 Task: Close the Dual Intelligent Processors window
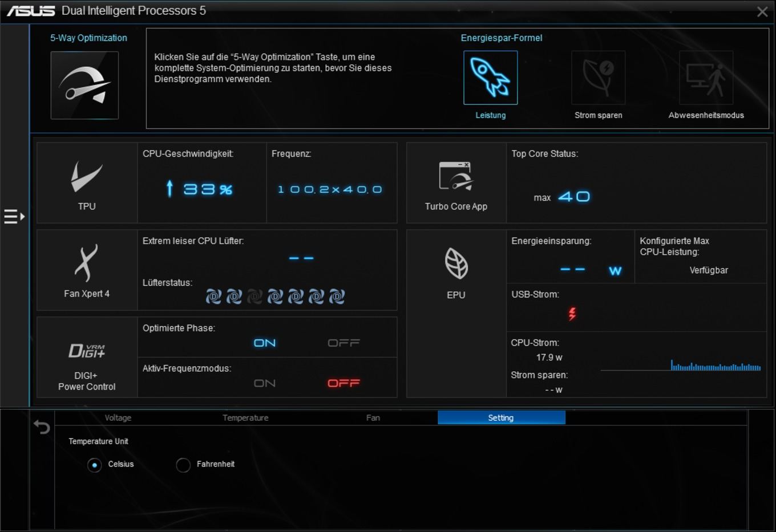[x=762, y=11]
